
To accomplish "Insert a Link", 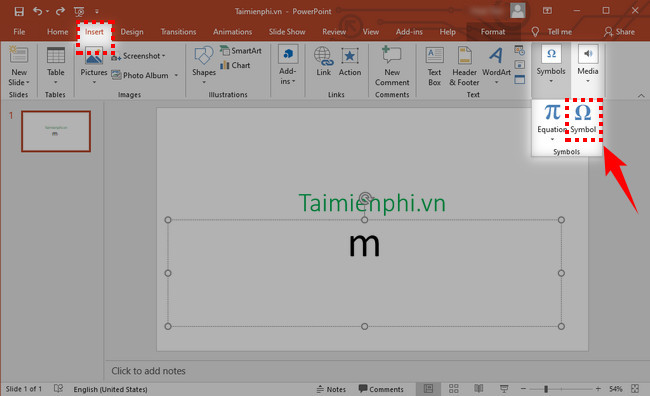I will click(x=323, y=61).
